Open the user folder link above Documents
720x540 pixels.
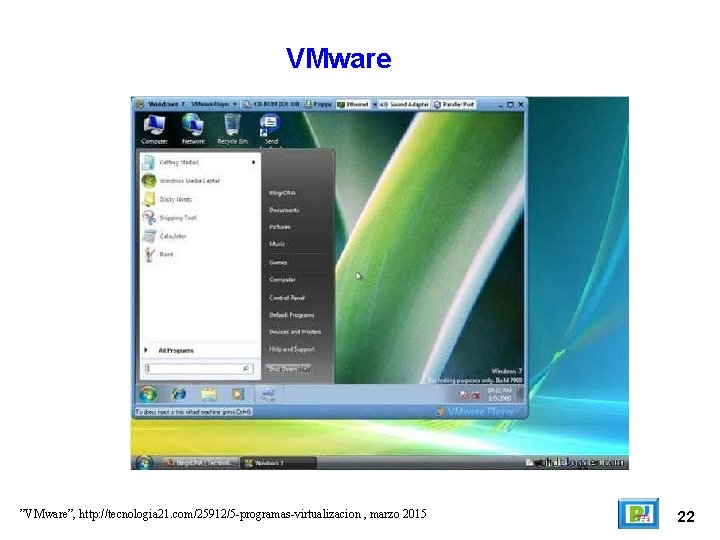coord(282,193)
